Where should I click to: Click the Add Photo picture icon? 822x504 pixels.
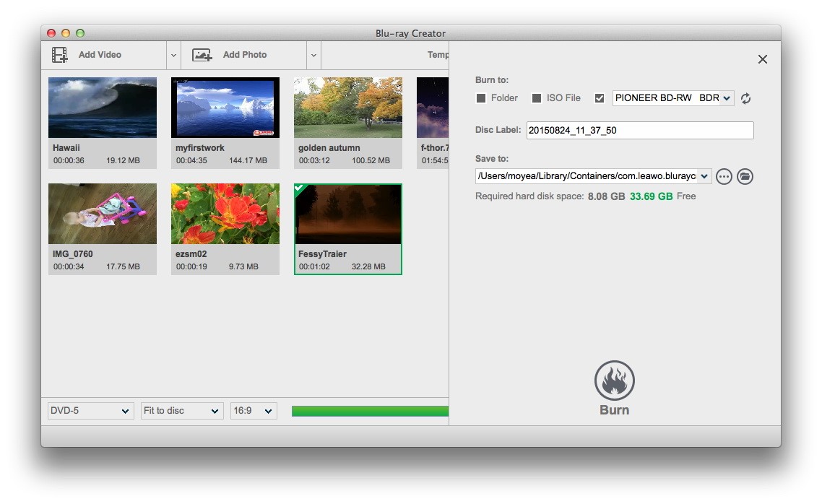pos(202,55)
